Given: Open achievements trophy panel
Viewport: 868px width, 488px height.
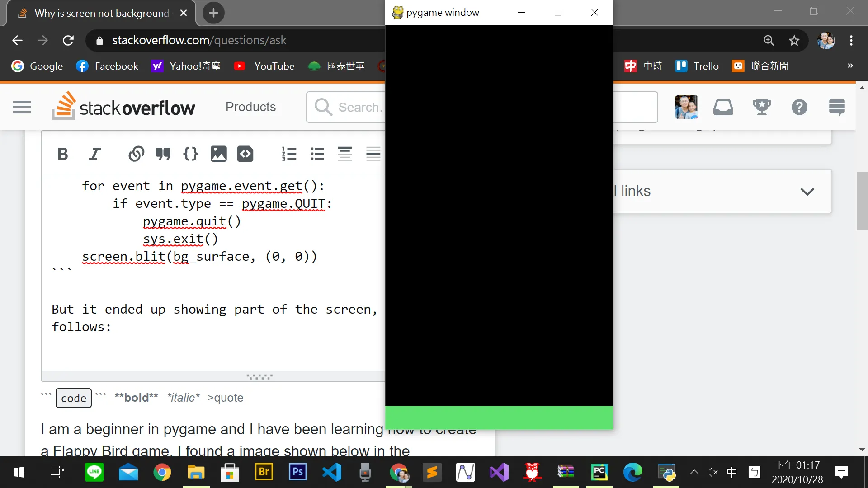Looking at the screenshot, I should (762, 107).
